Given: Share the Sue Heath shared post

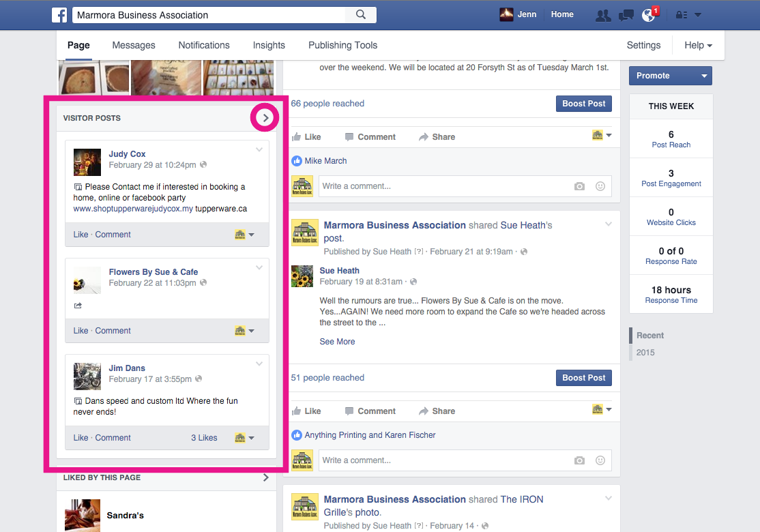Looking at the screenshot, I should 437,411.
